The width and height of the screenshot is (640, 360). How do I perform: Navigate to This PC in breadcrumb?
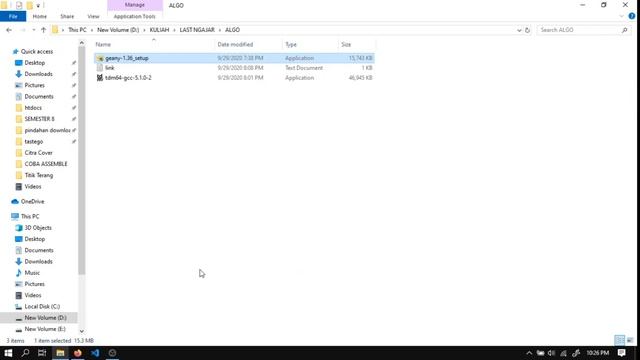pyautogui.click(x=77, y=30)
